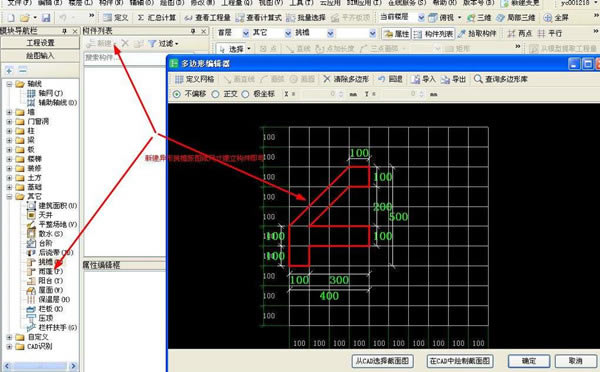Collapse the 轴线 tree folder
This screenshot has height=372, width=600.
[x=9, y=84]
